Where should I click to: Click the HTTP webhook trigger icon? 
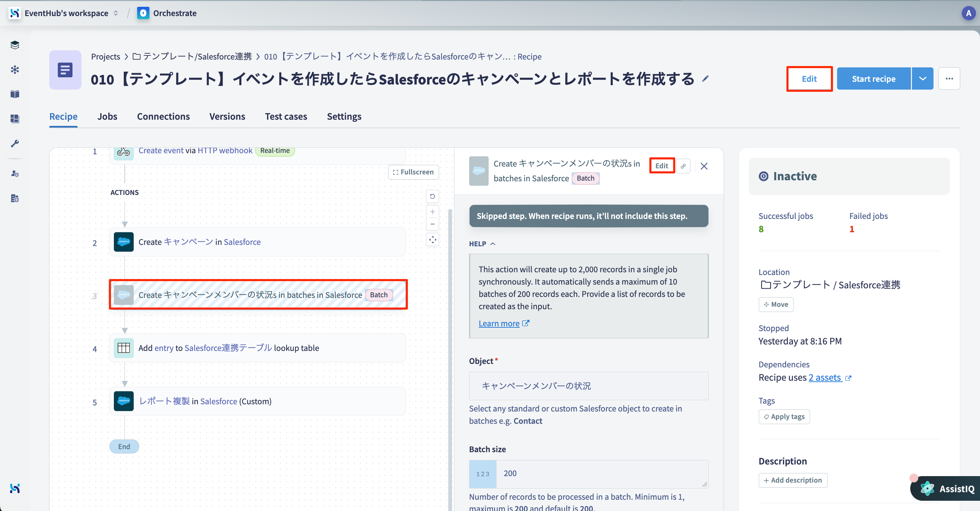[x=124, y=152]
